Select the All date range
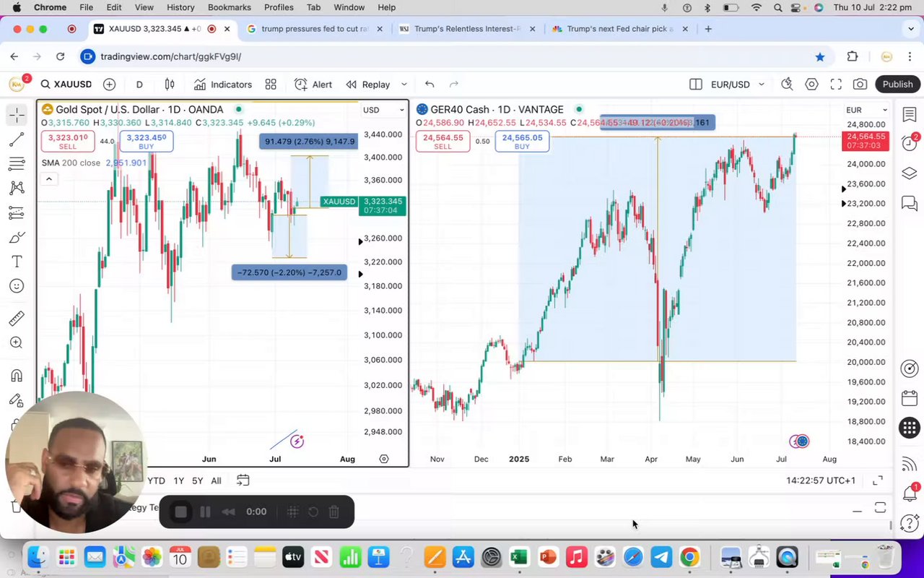 pyautogui.click(x=216, y=480)
